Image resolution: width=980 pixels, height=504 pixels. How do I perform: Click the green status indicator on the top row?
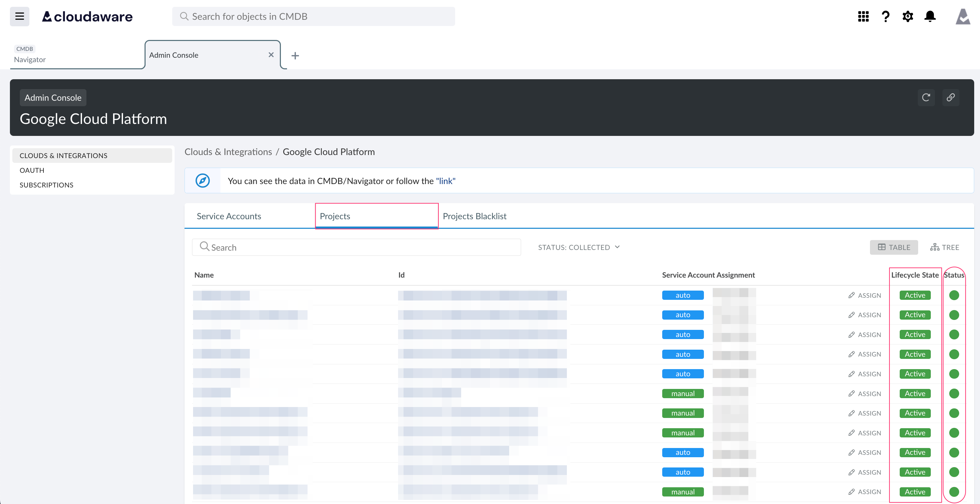[954, 295]
